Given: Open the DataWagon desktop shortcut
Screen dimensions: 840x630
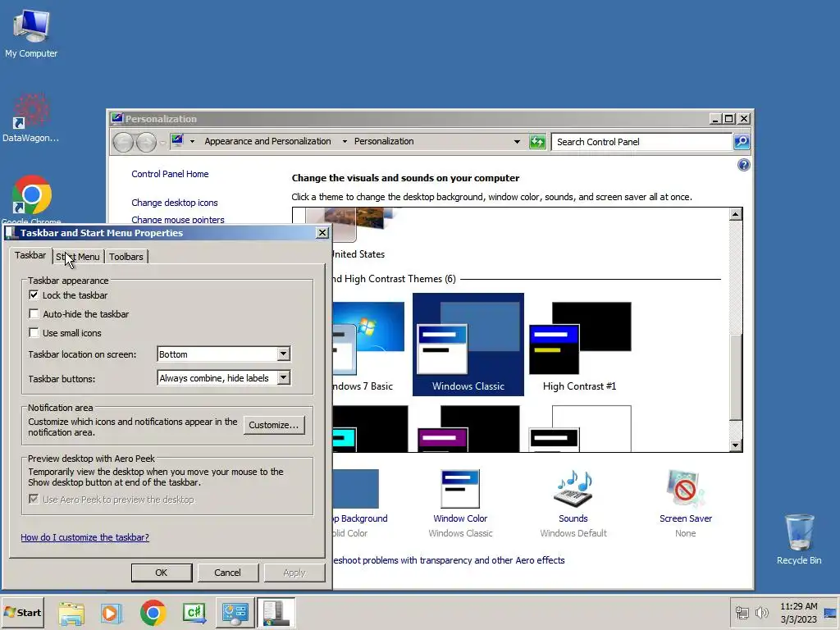Looking at the screenshot, I should click(x=30, y=118).
